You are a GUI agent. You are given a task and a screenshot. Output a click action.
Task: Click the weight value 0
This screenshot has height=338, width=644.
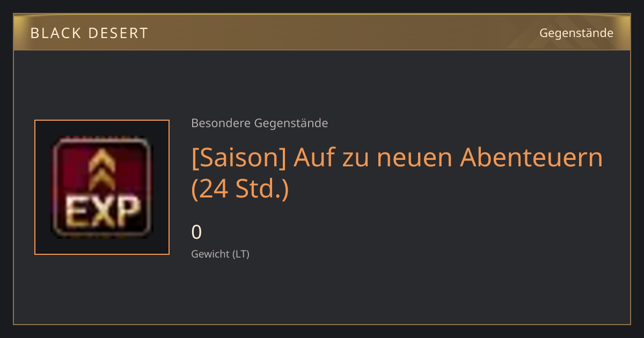coord(197,232)
